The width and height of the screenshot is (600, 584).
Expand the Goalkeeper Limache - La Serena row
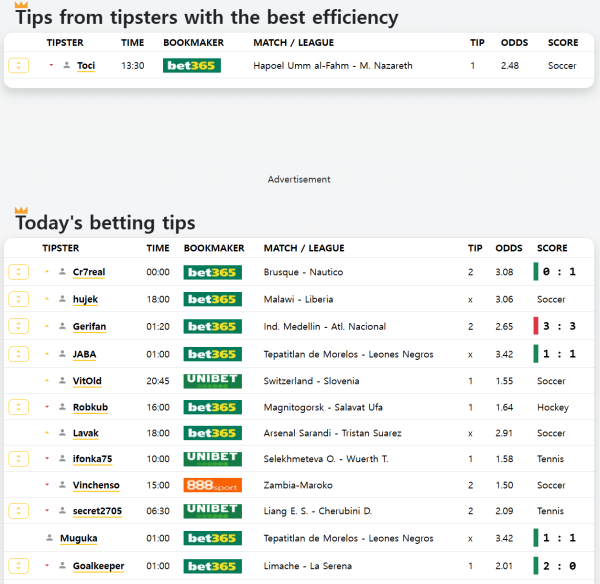pyautogui.click(x=19, y=566)
